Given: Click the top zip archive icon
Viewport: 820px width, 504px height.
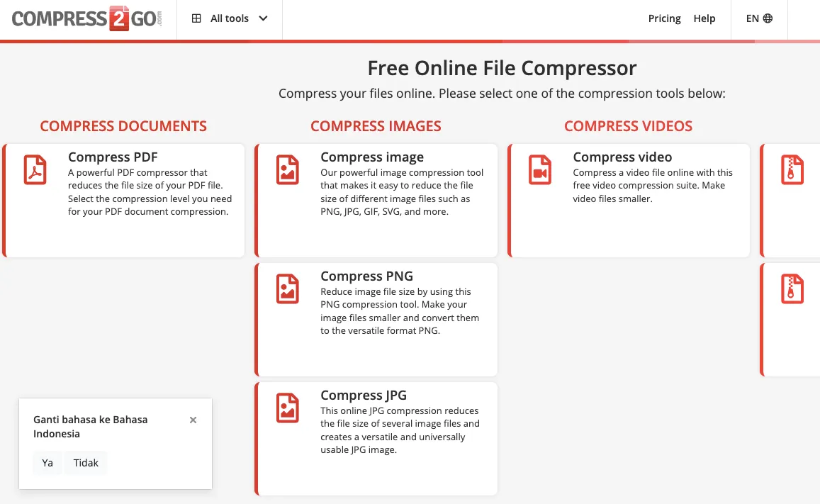Looking at the screenshot, I should (792, 170).
